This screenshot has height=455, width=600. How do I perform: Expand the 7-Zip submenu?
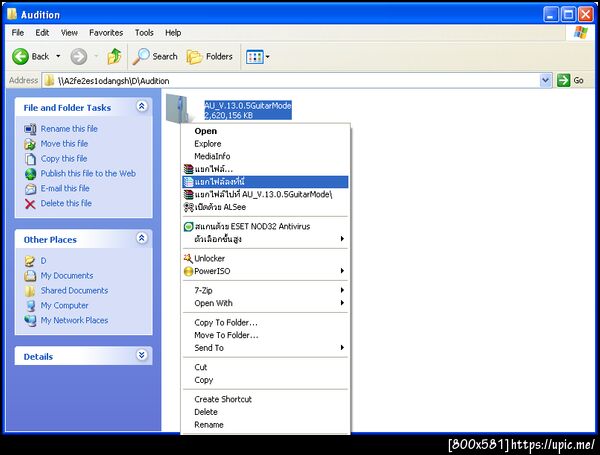(266, 291)
